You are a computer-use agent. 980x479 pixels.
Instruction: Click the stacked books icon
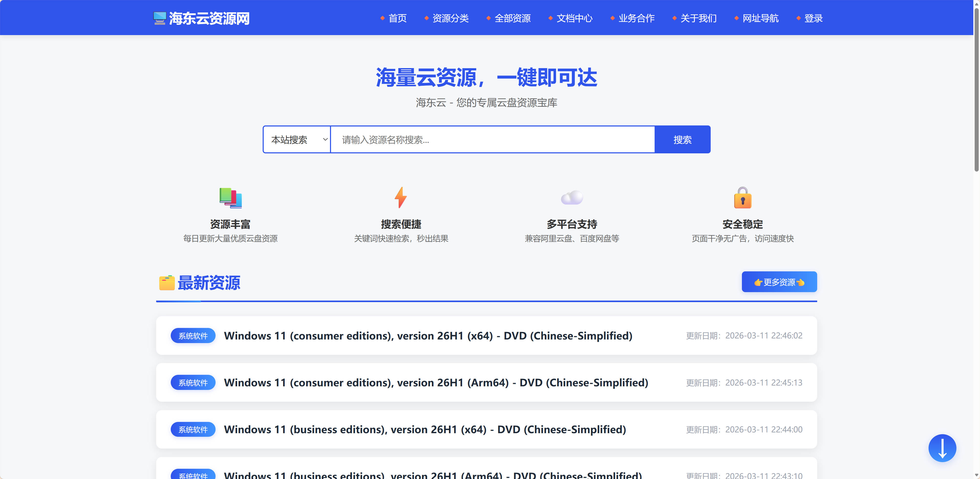[x=231, y=198]
